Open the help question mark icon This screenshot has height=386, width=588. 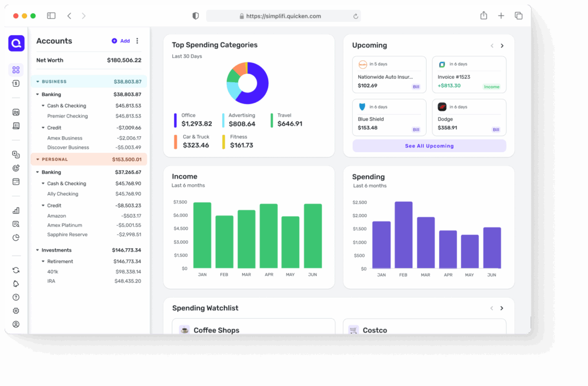(x=16, y=298)
